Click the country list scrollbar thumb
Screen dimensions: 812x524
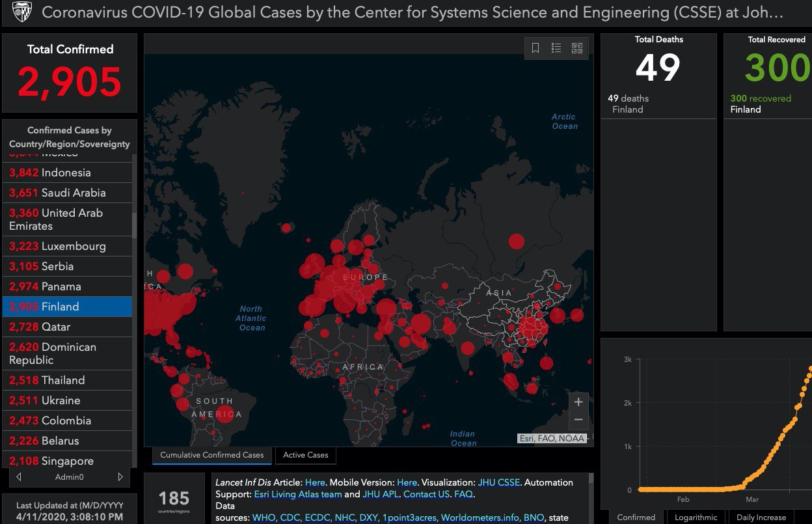135,224
